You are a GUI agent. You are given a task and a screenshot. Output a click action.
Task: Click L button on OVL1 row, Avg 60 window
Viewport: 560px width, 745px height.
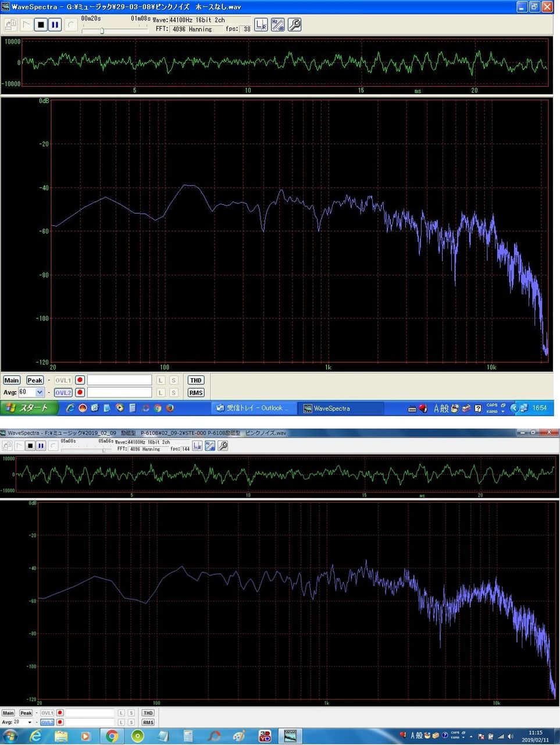[x=161, y=380]
